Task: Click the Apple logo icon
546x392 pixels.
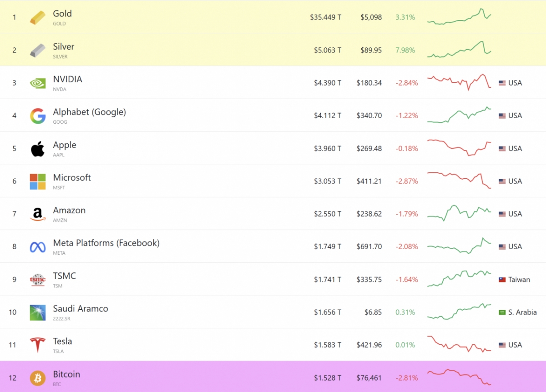Action: point(38,149)
